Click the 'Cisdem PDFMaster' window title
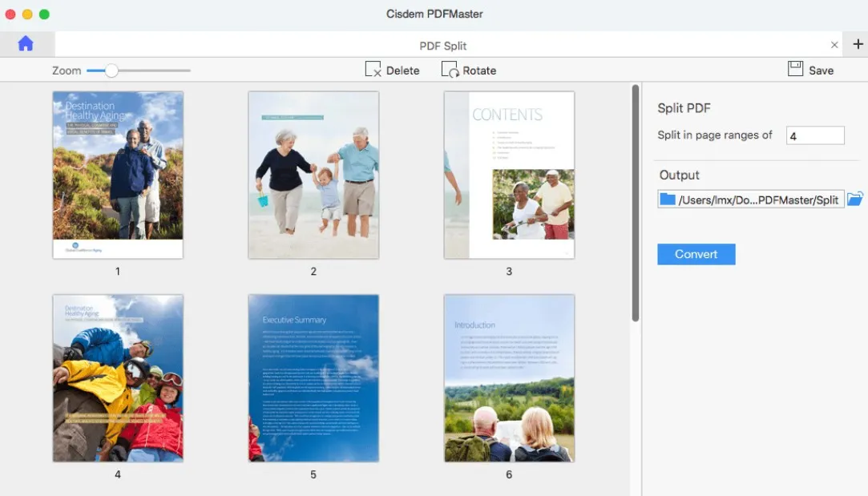The width and height of the screenshot is (868, 496). point(434,14)
